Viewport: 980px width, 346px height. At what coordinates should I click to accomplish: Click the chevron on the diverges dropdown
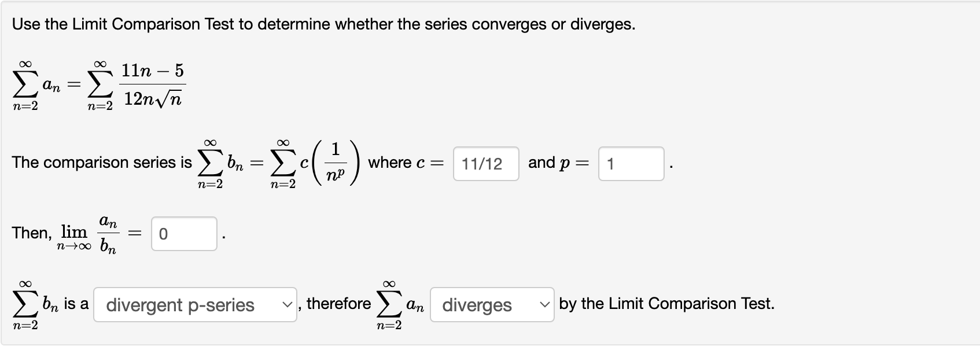tap(543, 305)
